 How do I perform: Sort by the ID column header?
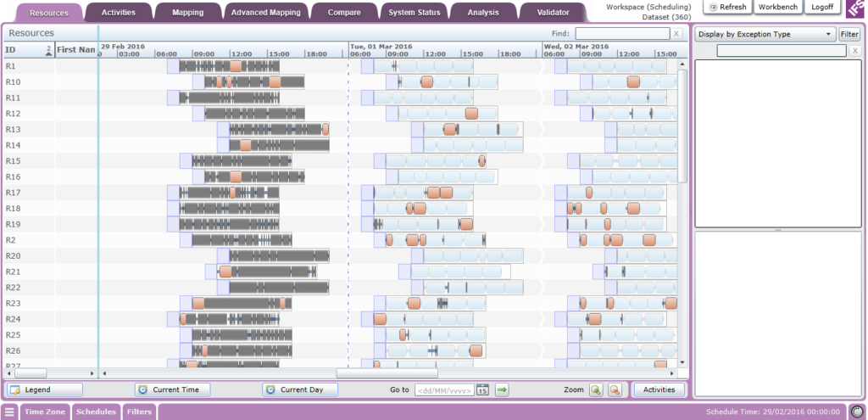click(x=25, y=50)
